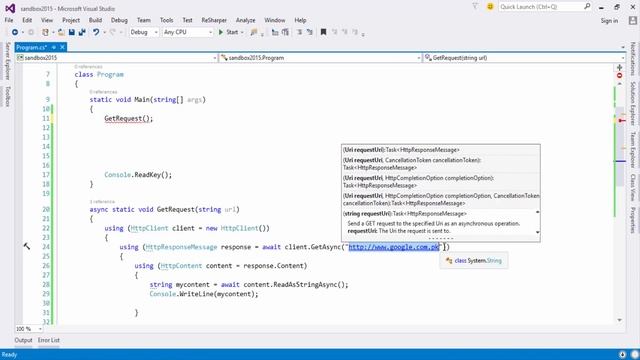The height and width of the screenshot is (360, 640).
Task: Open the ReSharper menu
Action: [214, 20]
